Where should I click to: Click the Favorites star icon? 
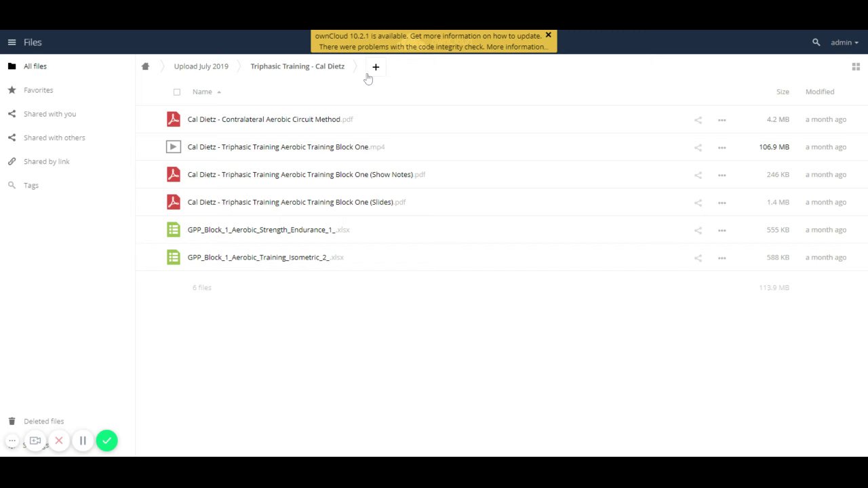click(12, 90)
